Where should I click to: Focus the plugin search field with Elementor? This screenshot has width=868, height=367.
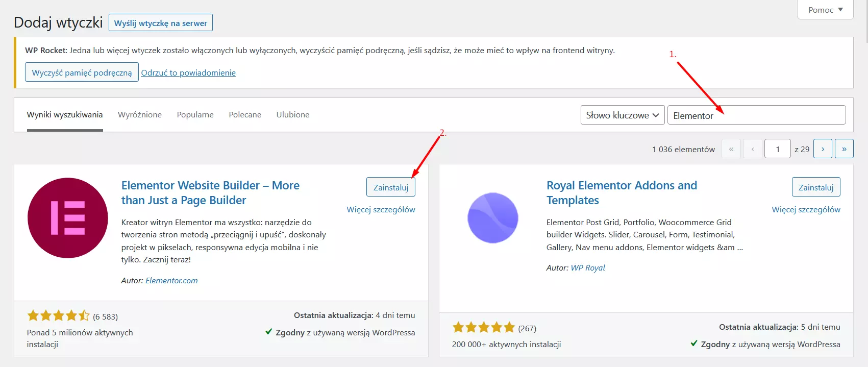point(757,115)
